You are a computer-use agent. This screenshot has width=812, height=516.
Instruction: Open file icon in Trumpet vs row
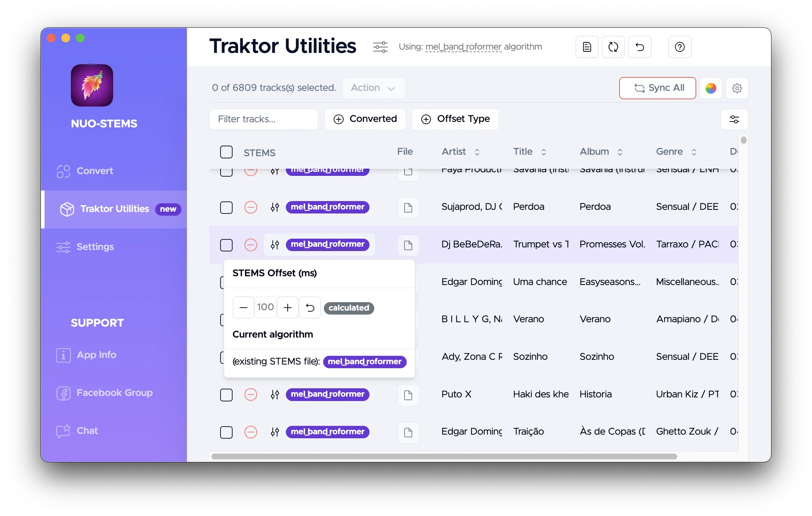(408, 245)
